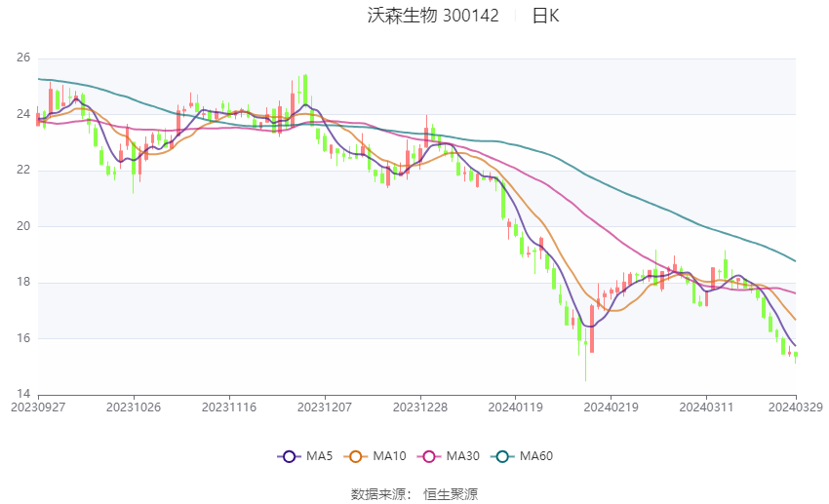Click the 20 price axis label

pyautogui.click(x=23, y=226)
